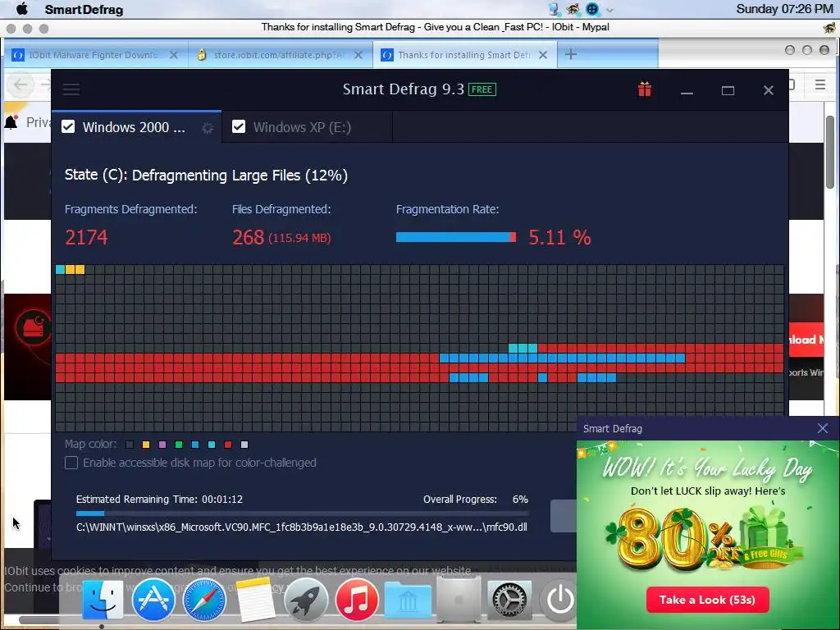Open Launchpad rocket icon in dock

tap(306, 600)
